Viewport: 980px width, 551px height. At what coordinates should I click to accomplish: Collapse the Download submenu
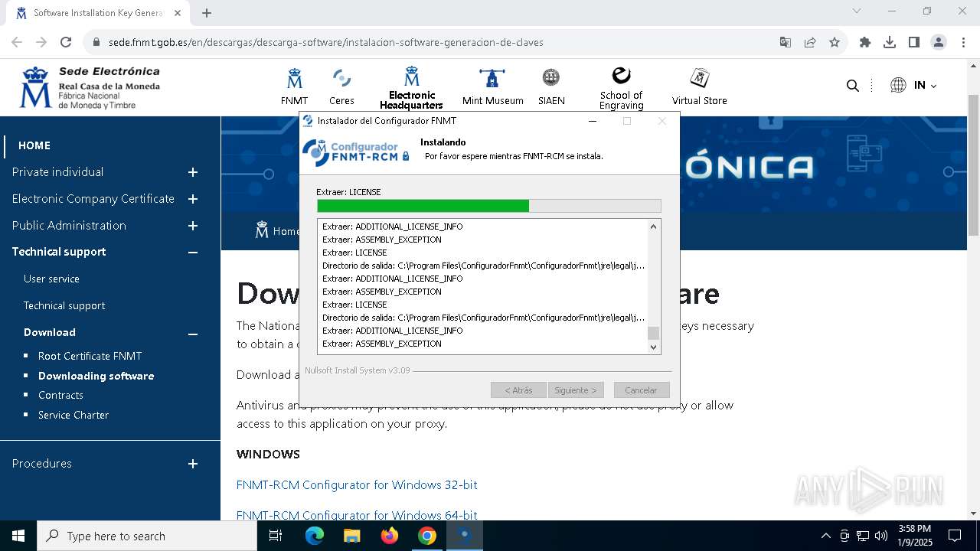tap(193, 333)
